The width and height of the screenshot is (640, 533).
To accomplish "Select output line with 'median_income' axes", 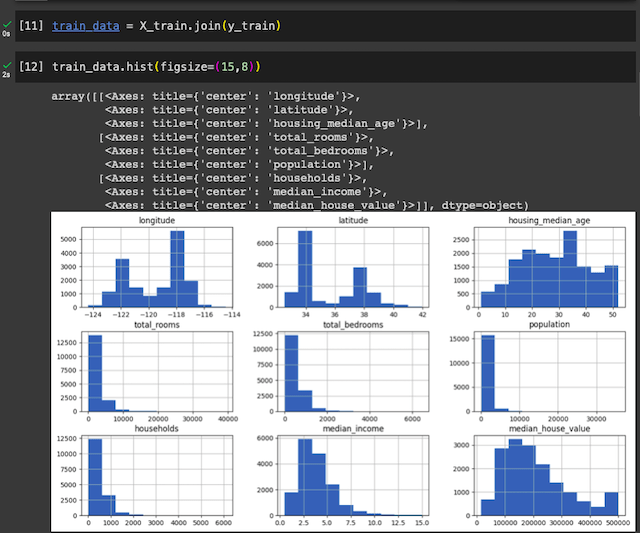I will coord(246,192).
